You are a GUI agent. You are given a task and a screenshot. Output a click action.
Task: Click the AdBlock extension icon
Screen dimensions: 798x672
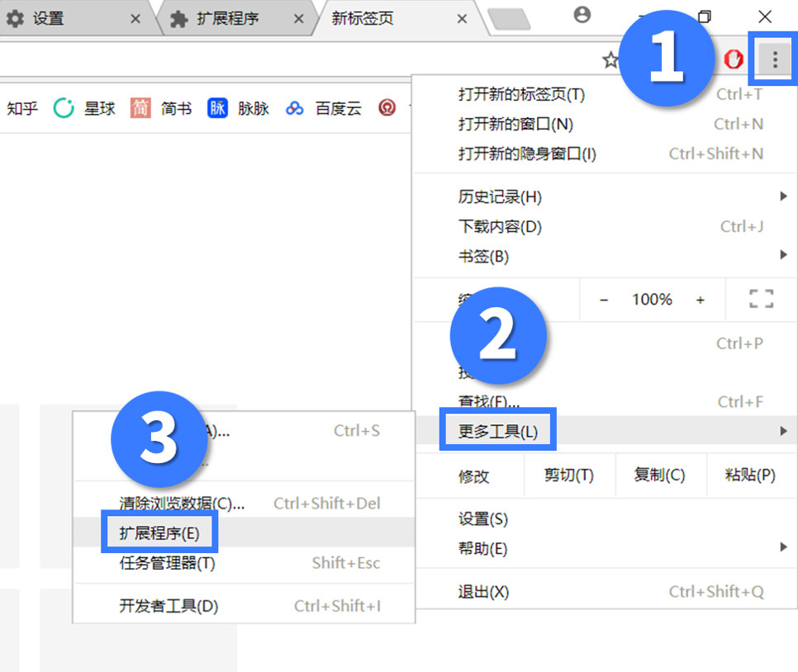734,59
